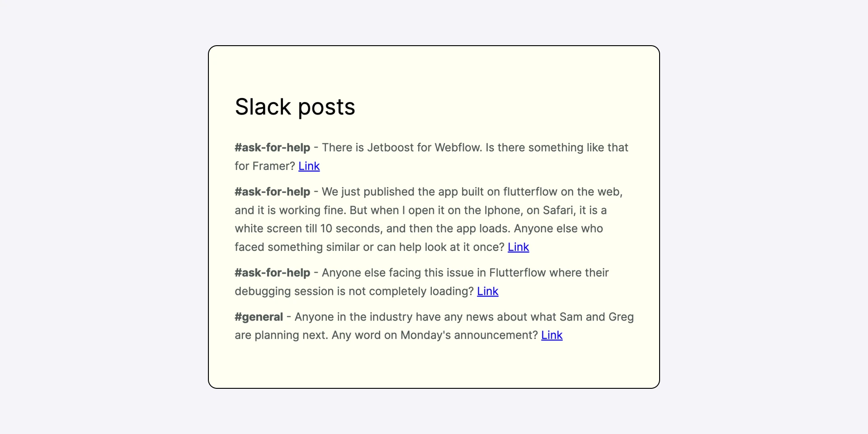Click the Link after the Framer question
The image size is (868, 434).
[x=309, y=166]
